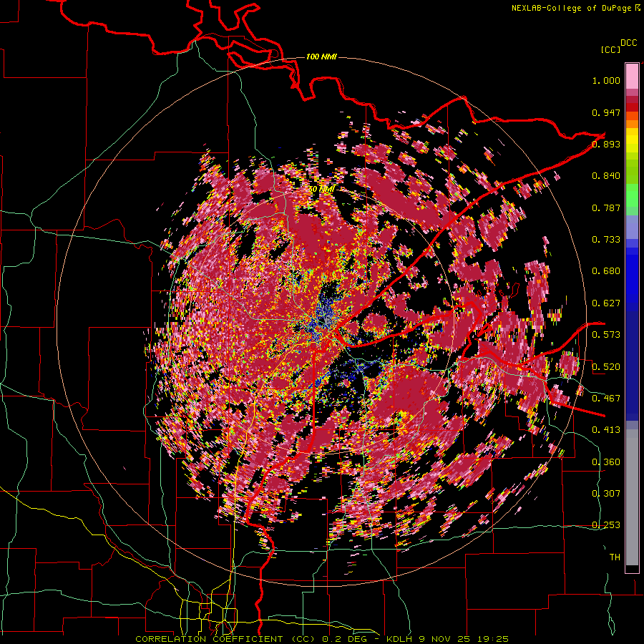Click the CORRELATION COEFFICIENT caption text
Screen dimensions: 644x644
[209, 639]
